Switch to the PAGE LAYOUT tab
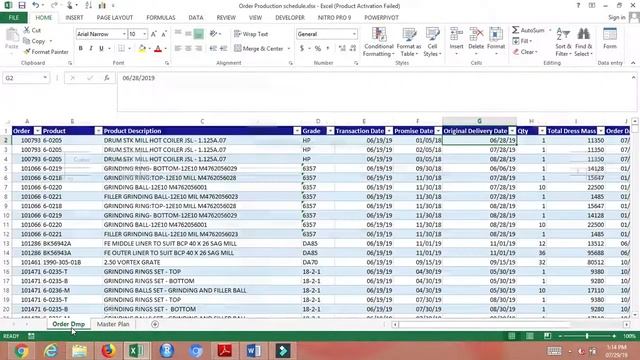 pos(115,18)
